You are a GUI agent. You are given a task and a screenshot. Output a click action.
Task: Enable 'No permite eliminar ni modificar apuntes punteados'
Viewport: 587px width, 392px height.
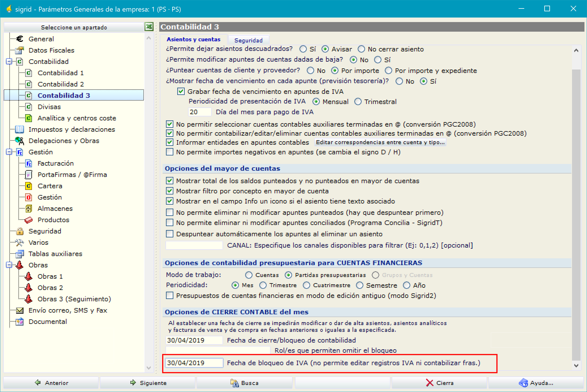click(x=170, y=212)
